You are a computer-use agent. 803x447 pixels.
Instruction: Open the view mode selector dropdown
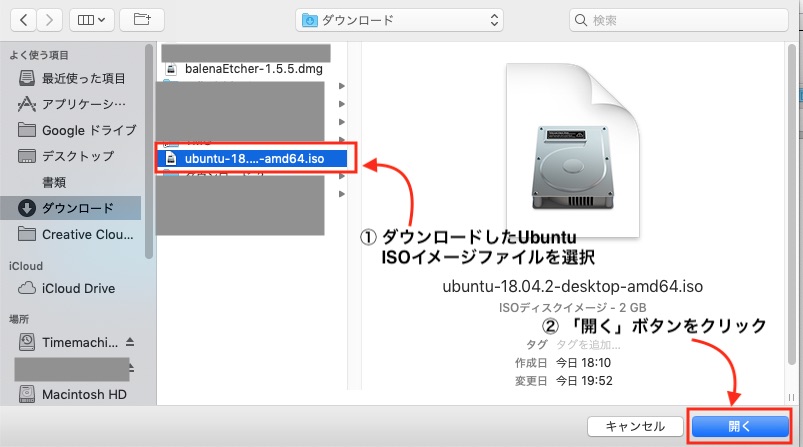92,19
